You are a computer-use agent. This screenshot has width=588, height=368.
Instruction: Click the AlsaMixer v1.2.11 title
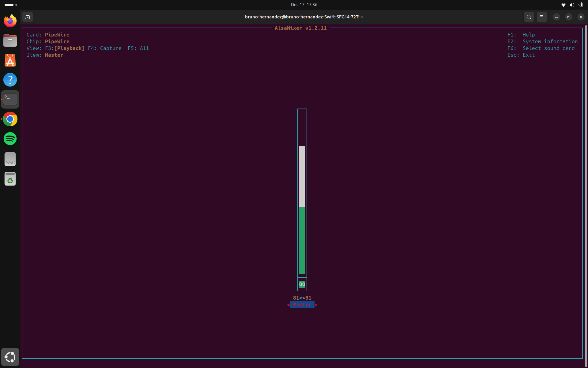click(x=301, y=28)
